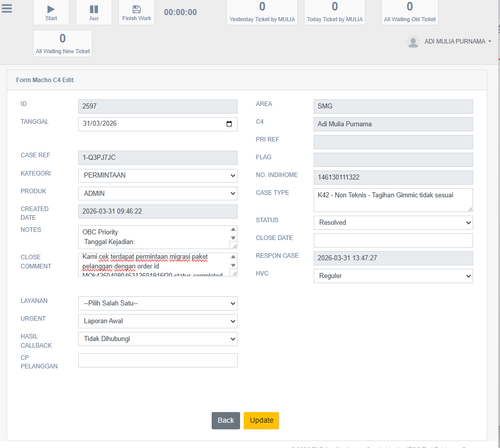Click the Back button
Viewport: 500px width, 448px height.
click(x=226, y=421)
